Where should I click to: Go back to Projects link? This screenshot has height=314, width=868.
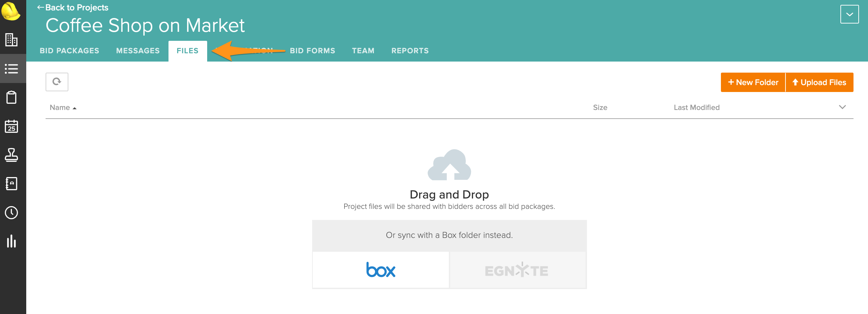[73, 8]
